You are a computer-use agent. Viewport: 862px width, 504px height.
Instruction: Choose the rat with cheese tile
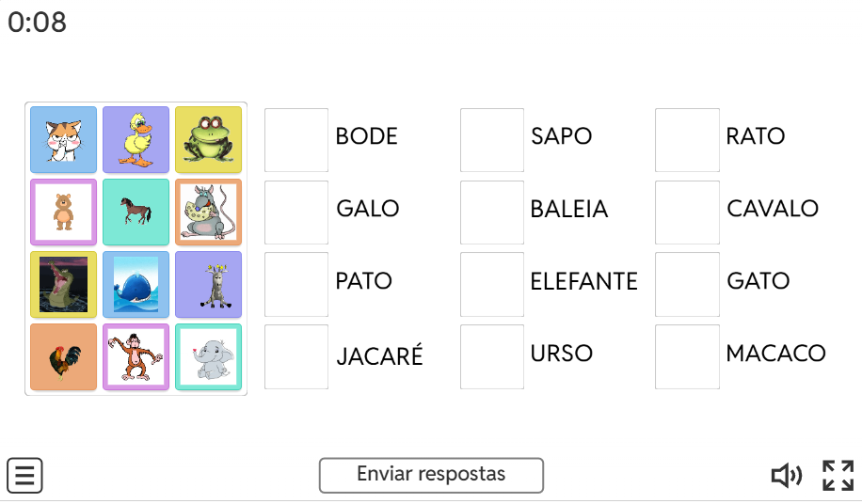click(x=208, y=213)
